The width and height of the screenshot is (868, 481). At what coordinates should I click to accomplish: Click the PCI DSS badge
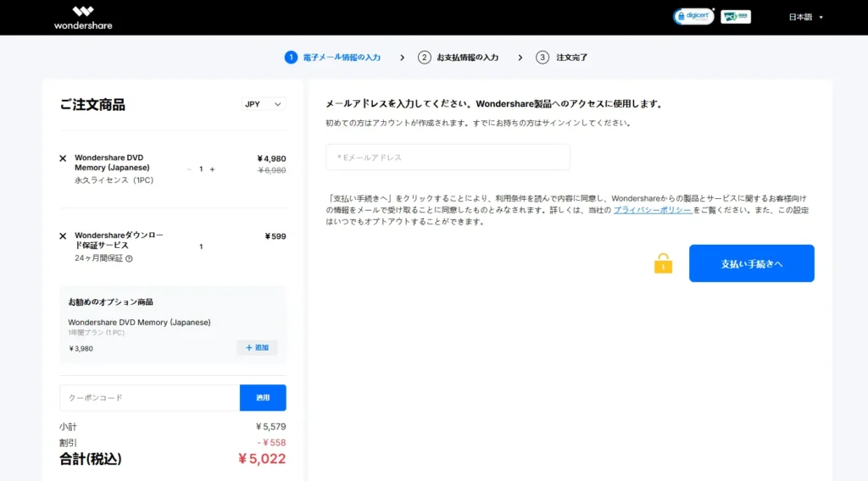coord(735,17)
